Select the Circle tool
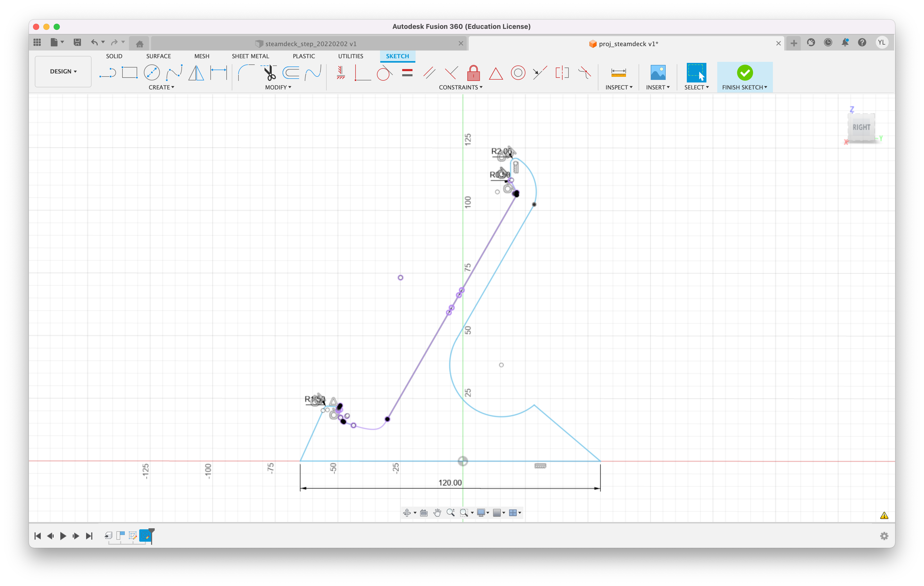924x586 pixels. coord(152,72)
